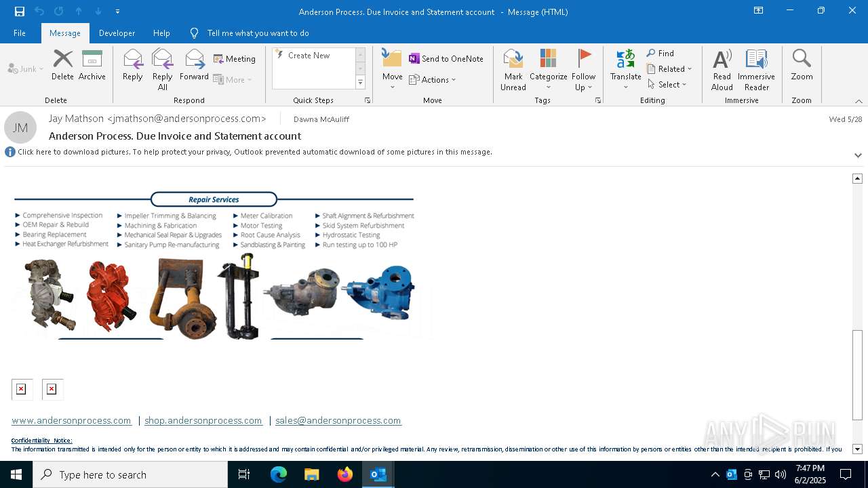This screenshot has height=488, width=868.
Task: Open the www.andersonprocess.com link
Action: pos(72,420)
